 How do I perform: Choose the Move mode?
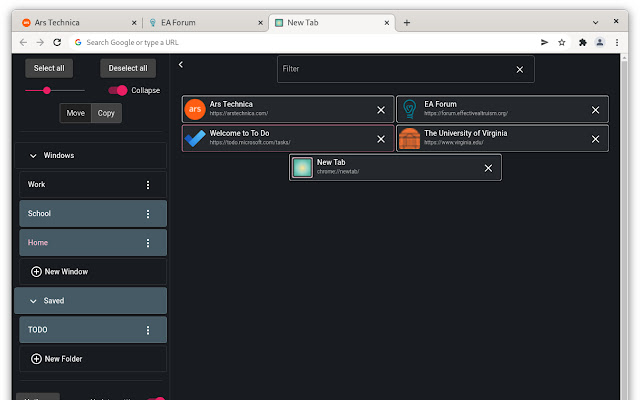click(76, 113)
